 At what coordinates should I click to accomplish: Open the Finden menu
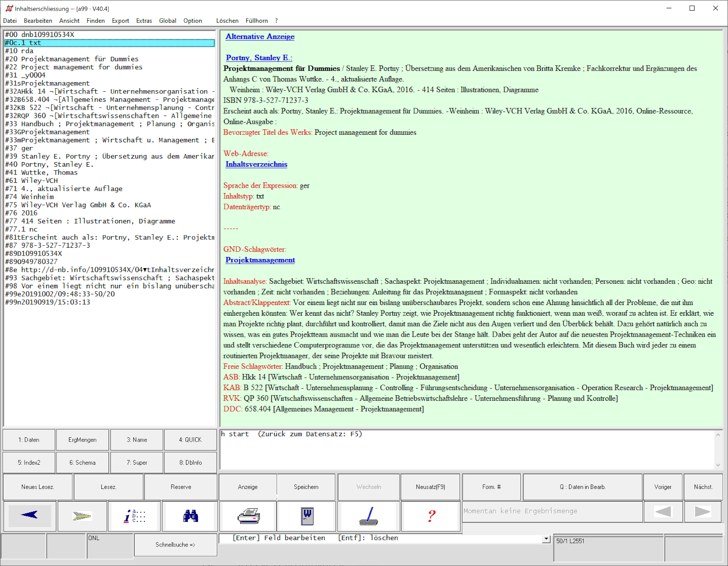tap(96, 21)
